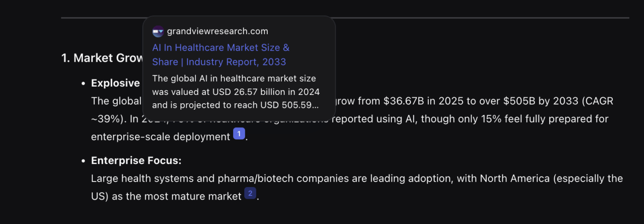Open the AI In Healthcare Market Size link

[220, 54]
